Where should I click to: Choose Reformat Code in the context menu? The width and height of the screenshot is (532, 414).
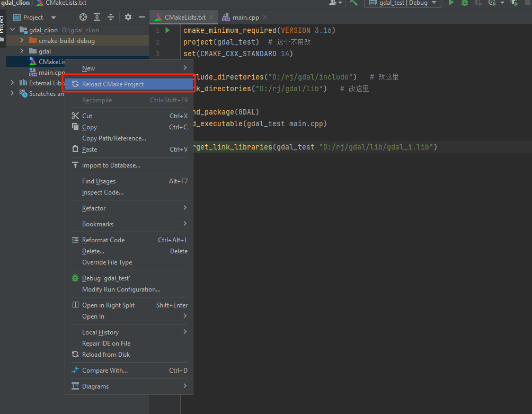[103, 240]
